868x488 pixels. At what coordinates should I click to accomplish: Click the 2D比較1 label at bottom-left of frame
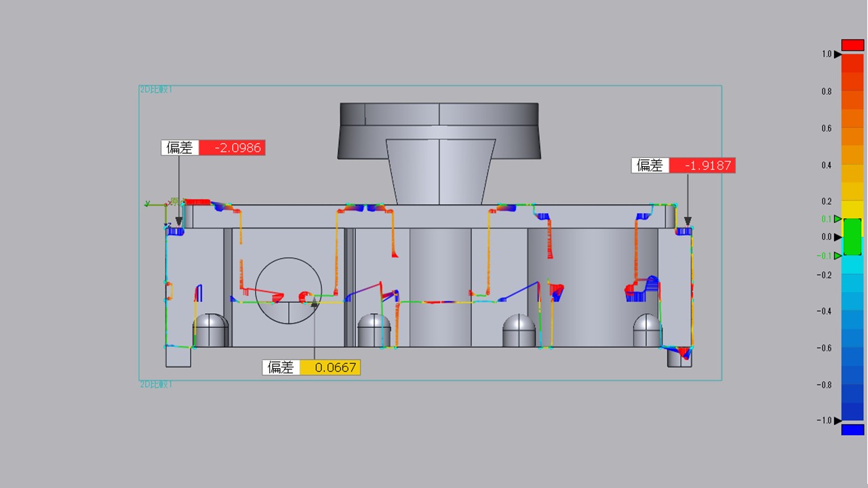[156, 384]
